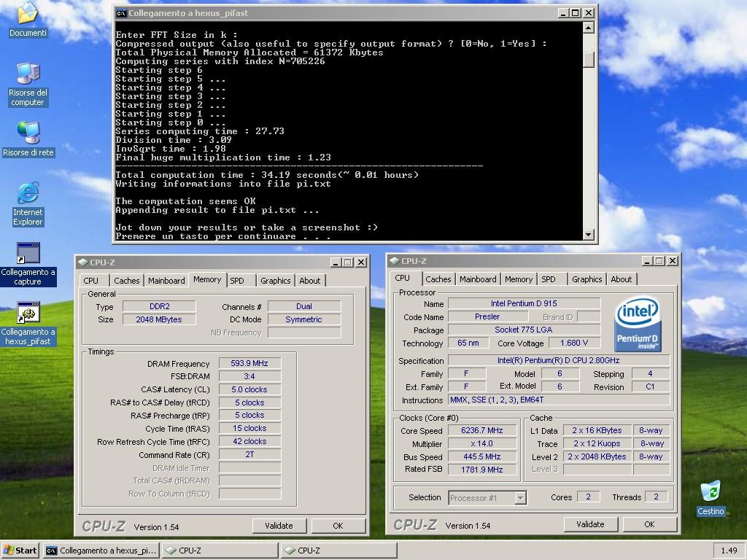Open About tab in right CPU-Z window
This screenshot has width=747, height=560.
[x=622, y=279]
